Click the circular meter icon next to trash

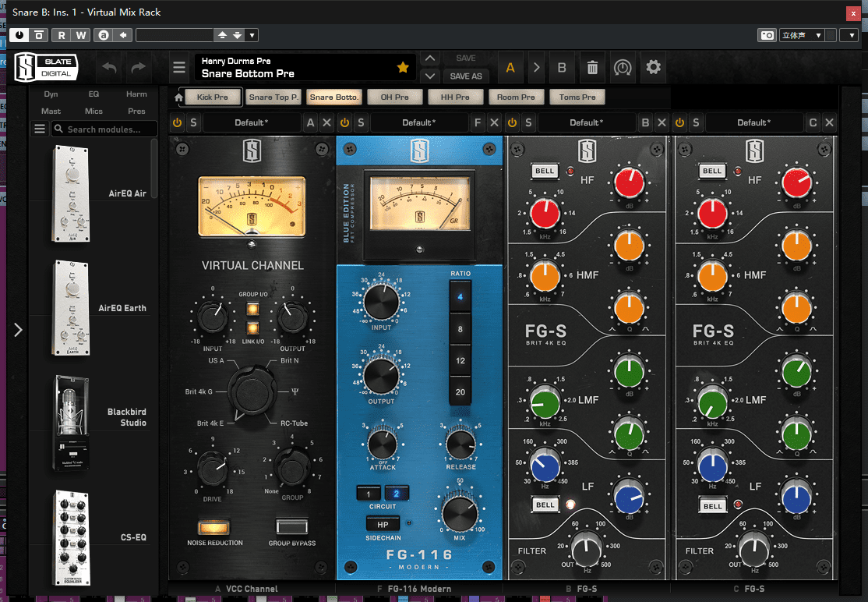[x=623, y=68]
